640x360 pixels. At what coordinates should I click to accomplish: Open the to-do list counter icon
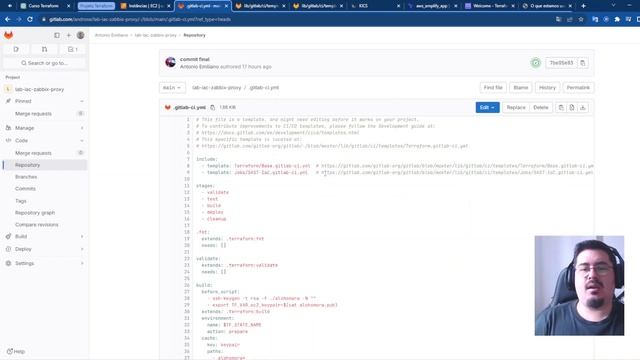(x=73, y=49)
